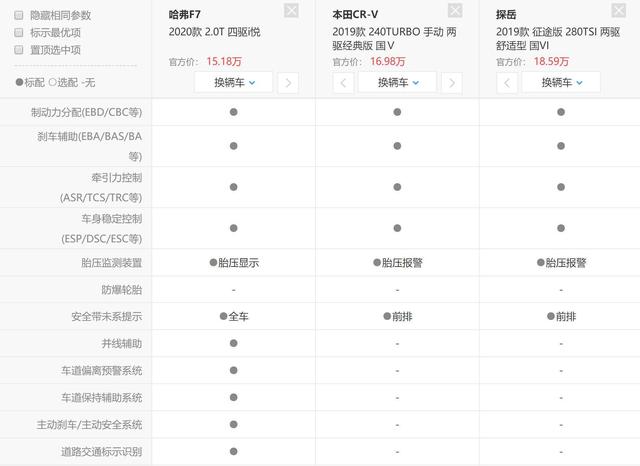
Task: Enable 置顶选中项 checkbox
Action: coord(19,50)
